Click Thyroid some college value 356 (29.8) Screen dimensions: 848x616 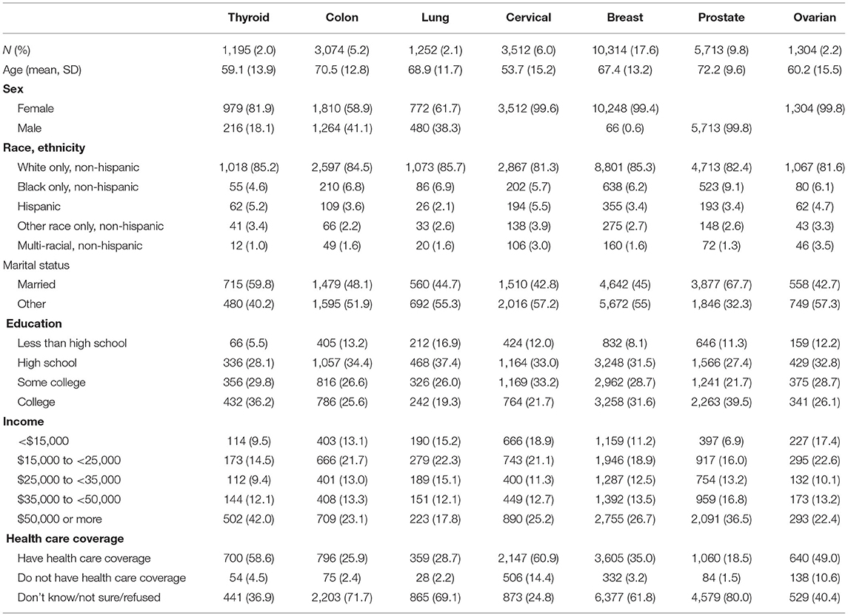(249, 382)
